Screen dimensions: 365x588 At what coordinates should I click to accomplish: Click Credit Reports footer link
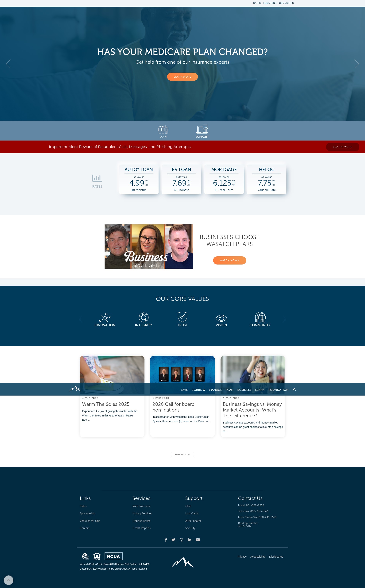point(141,528)
